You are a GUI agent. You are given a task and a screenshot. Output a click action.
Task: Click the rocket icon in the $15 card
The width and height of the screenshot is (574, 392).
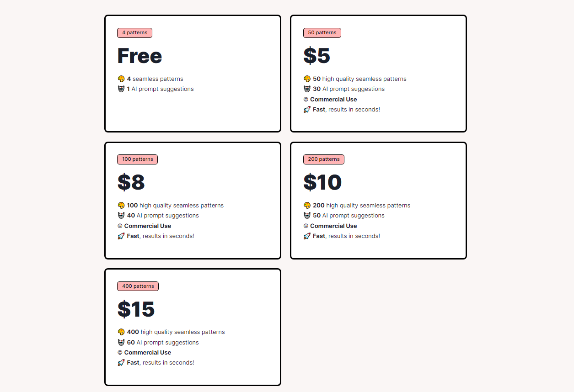tap(121, 363)
